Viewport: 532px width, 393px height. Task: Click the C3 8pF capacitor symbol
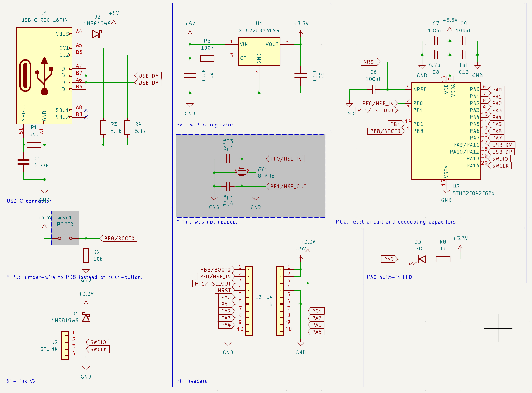click(228, 159)
